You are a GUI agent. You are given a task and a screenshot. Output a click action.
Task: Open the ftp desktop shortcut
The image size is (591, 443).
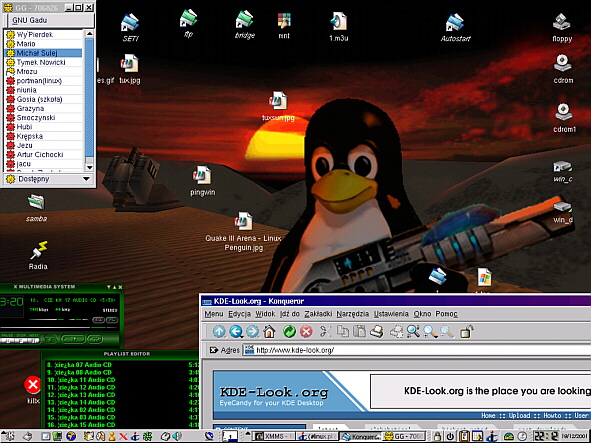188,23
